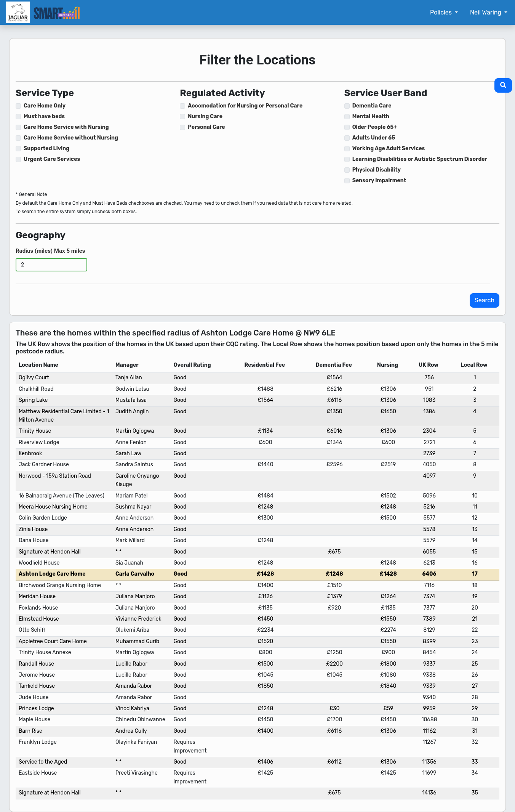Check the Personal Care option

coord(182,127)
